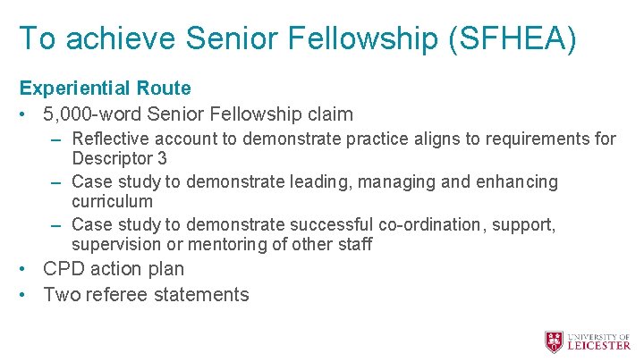644x362 pixels.
Task: Click the 'Two referee statements' bullet
Action: tap(146, 294)
